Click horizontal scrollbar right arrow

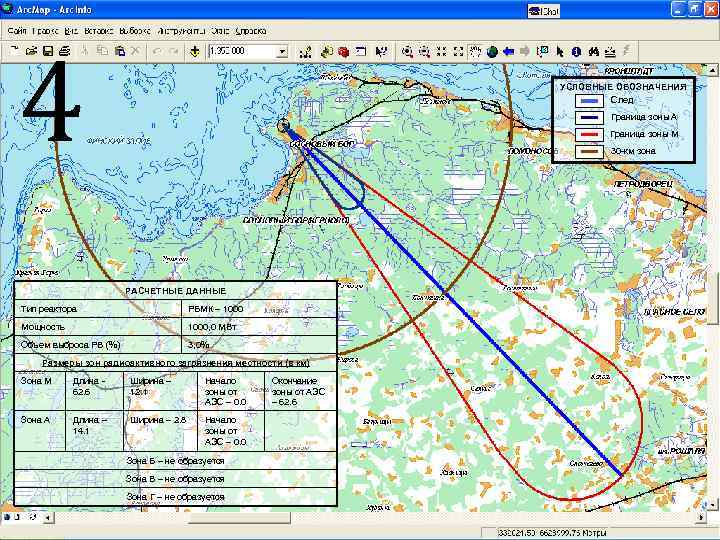(x=701, y=518)
